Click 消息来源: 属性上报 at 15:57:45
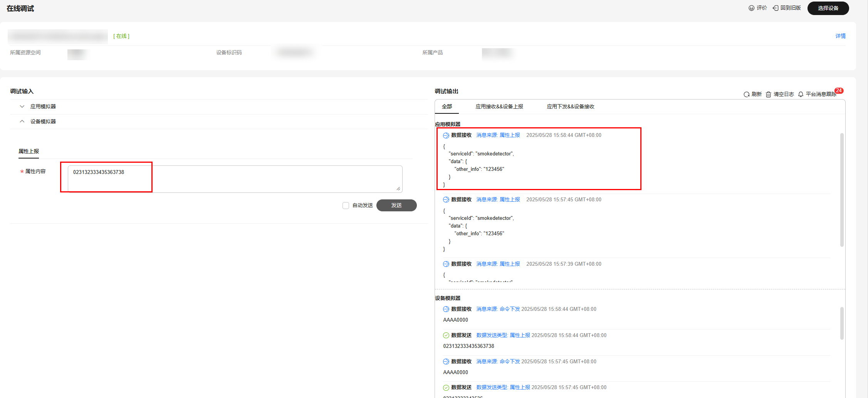Image resolution: width=868 pixels, height=398 pixels. point(498,199)
